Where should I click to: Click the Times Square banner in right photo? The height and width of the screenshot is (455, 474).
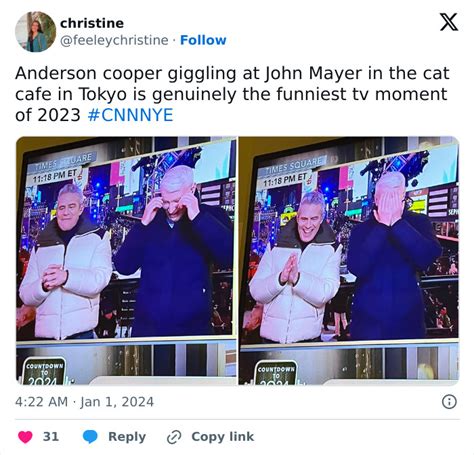click(x=295, y=165)
